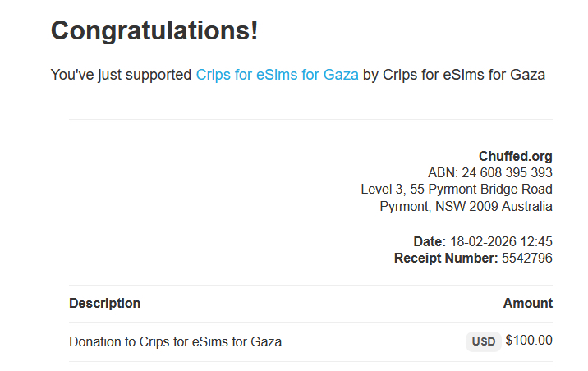Click the Description column header

(x=104, y=303)
